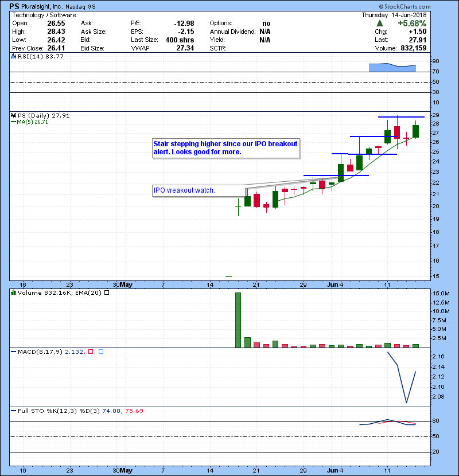Image resolution: width=459 pixels, height=476 pixels.
Task: Click the High value 28.43
Action: (56, 32)
